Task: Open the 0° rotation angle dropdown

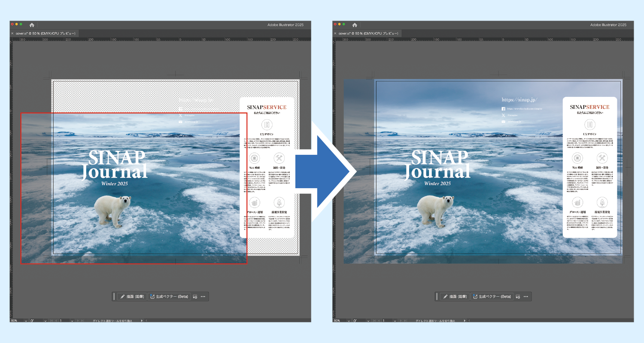Action: click(x=45, y=320)
